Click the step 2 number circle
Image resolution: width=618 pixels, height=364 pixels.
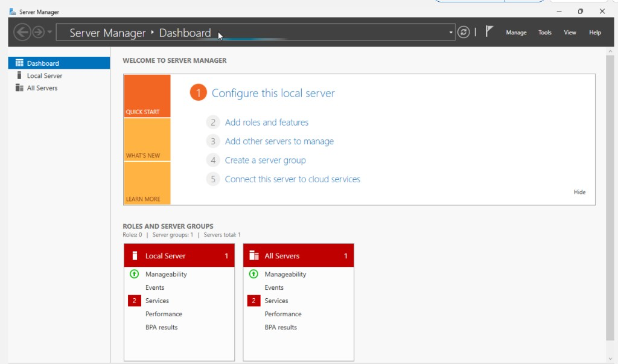click(x=213, y=123)
